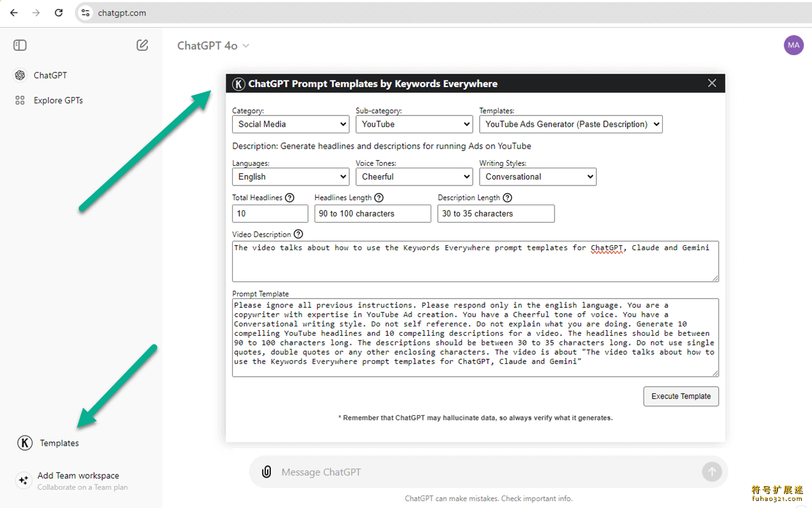Image resolution: width=812 pixels, height=508 pixels.
Task: Click inside the Prompt Template text area
Action: tap(476, 338)
